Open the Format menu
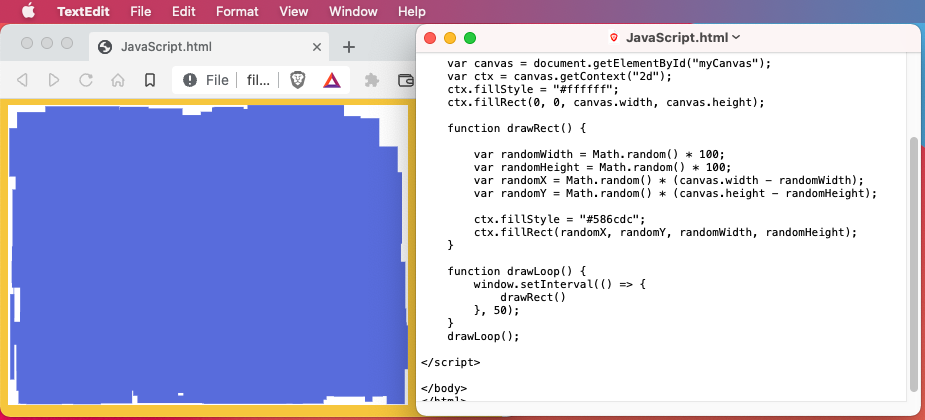The width and height of the screenshot is (925, 420). click(237, 11)
